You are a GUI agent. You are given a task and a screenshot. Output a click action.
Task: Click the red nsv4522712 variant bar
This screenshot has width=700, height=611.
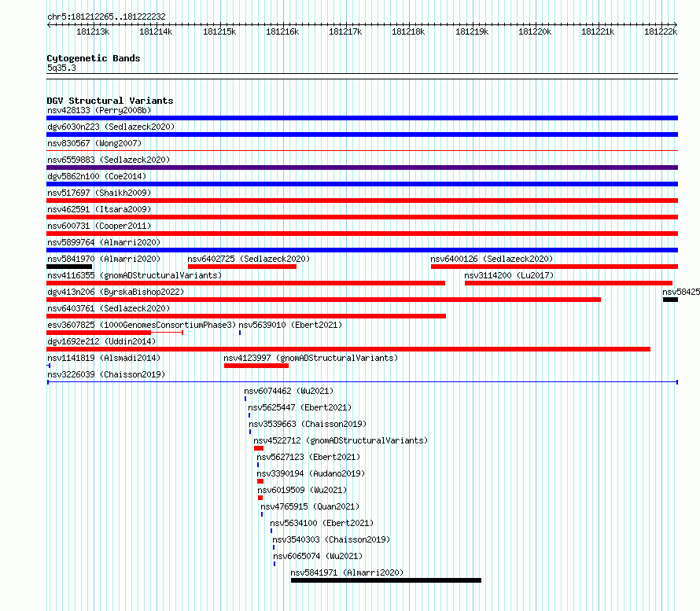click(x=259, y=448)
